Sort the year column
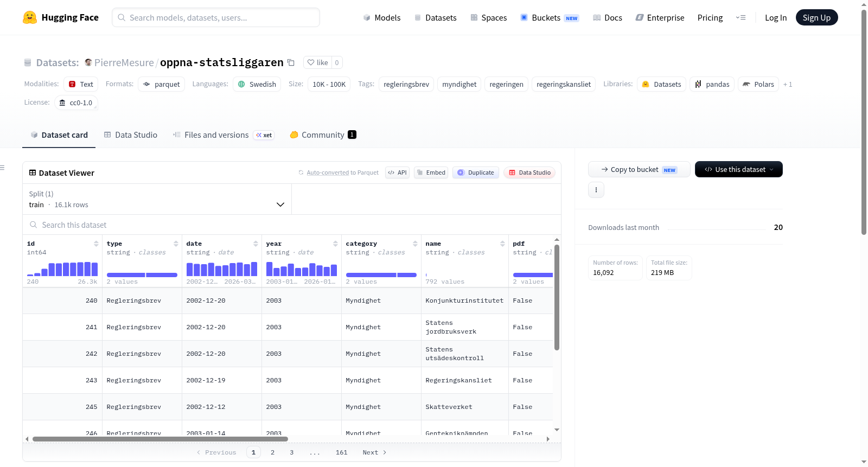 click(335, 244)
